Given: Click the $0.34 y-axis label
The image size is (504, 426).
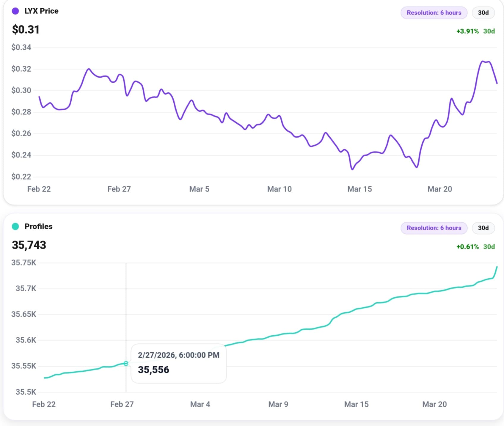Looking at the screenshot, I should 21,47.
